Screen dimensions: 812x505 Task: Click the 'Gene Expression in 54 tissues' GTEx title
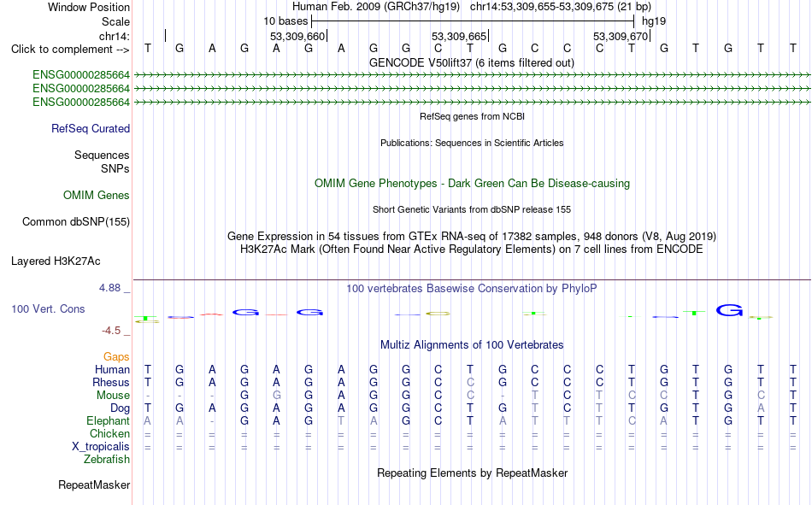(x=472, y=236)
